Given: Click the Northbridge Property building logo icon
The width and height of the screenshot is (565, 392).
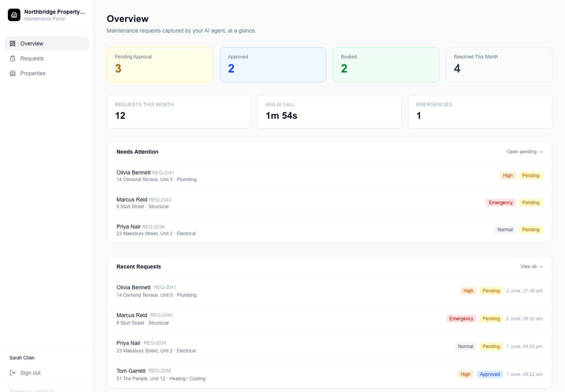Looking at the screenshot, I should coord(14,15).
